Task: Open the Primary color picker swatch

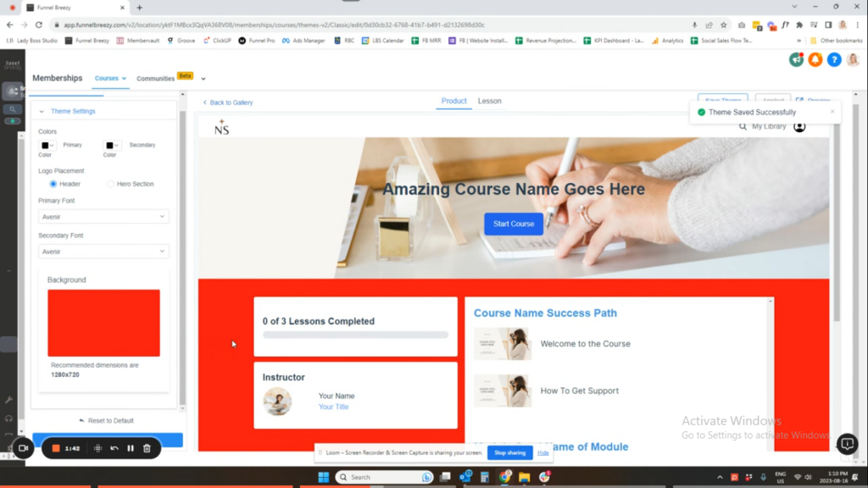Action: click(47, 146)
